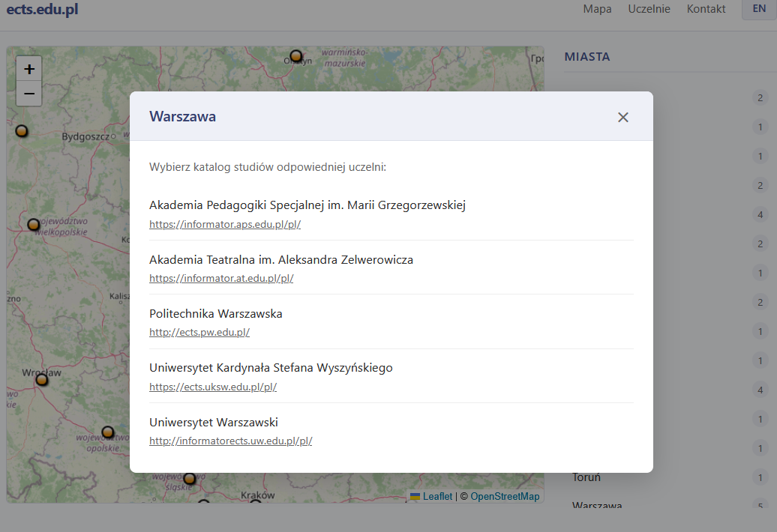
Task: Close the Warszawa dialog
Action: [x=622, y=117]
